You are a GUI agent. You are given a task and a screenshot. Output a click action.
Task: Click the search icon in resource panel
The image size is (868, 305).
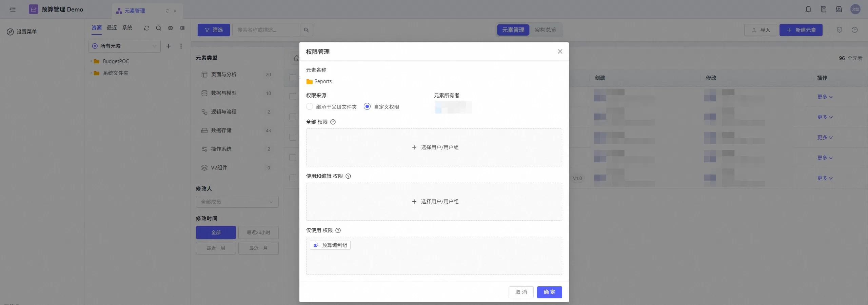[x=158, y=28]
